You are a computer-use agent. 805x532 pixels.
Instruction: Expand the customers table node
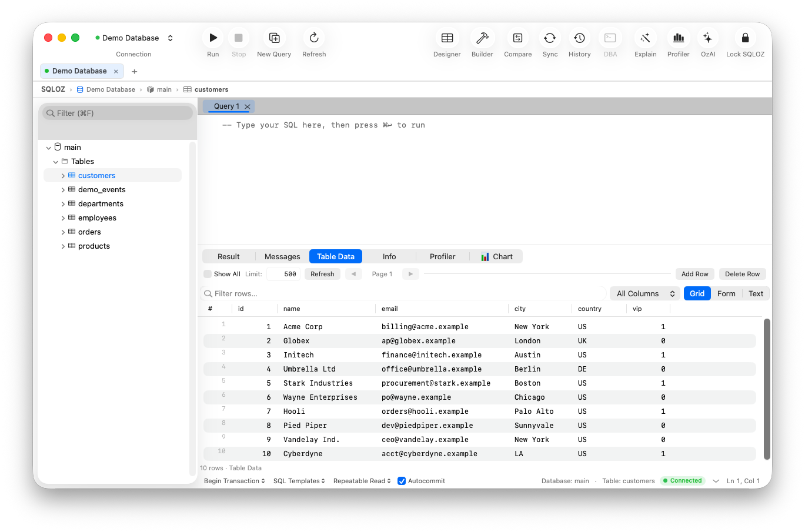(x=63, y=176)
